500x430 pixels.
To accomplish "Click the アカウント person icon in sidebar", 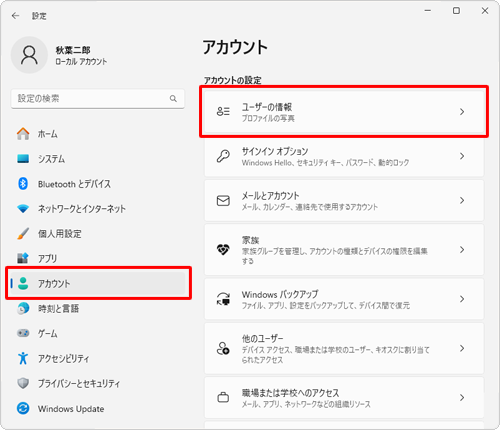I will point(23,283).
